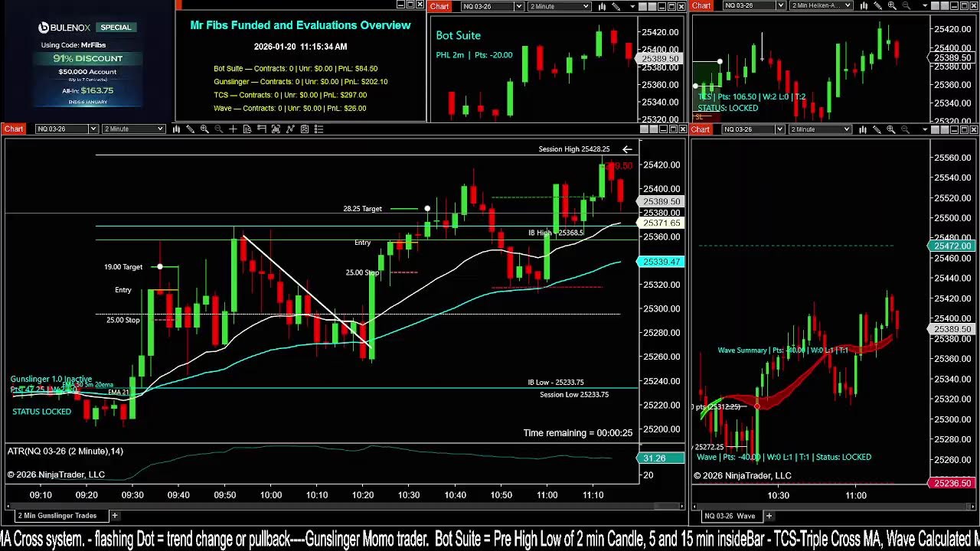980x551 pixels.
Task: Open the templates icon on main chart toolbar
Action: tap(304, 129)
